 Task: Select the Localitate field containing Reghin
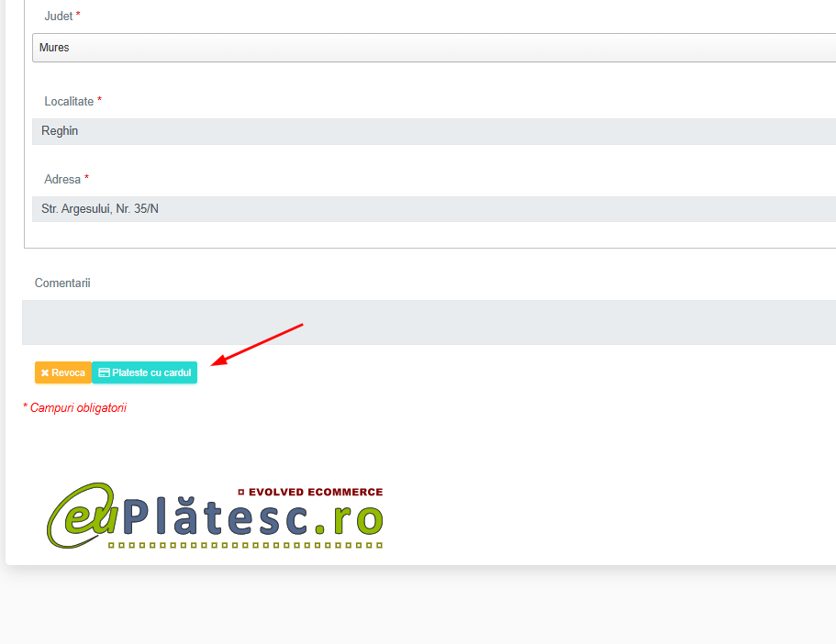[434, 131]
